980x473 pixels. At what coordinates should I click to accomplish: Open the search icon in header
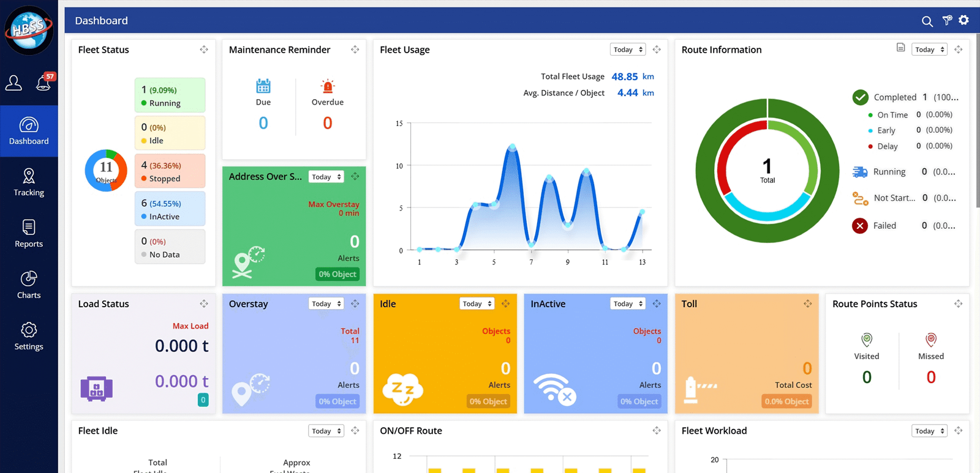coord(927,21)
